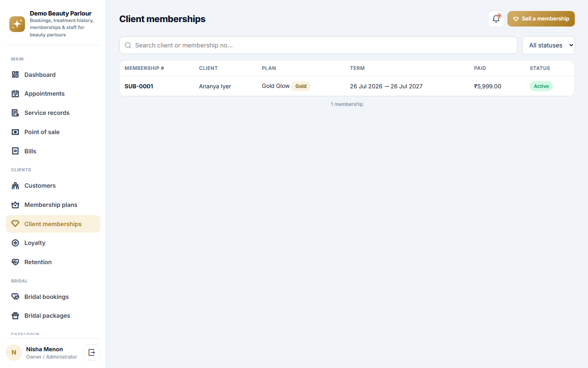Image resolution: width=588 pixels, height=368 pixels.
Task: Click the Client memberships diamond icon
Action: [x=16, y=224]
